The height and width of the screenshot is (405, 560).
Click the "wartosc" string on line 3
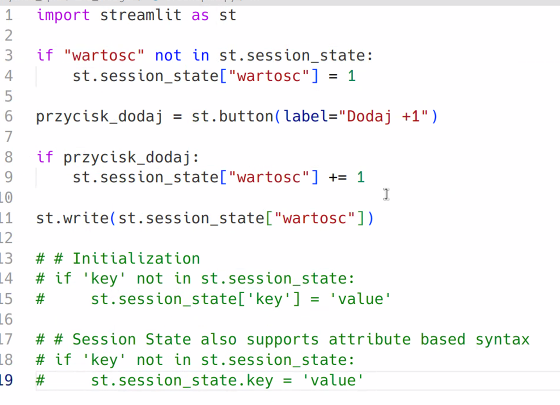click(x=104, y=56)
